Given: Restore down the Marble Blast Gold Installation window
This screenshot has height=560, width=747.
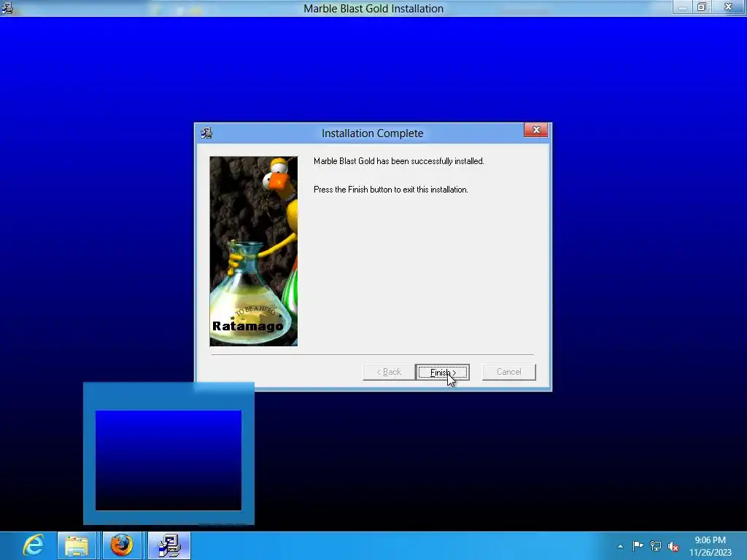Looking at the screenshot, I should [x=702, y=7].
